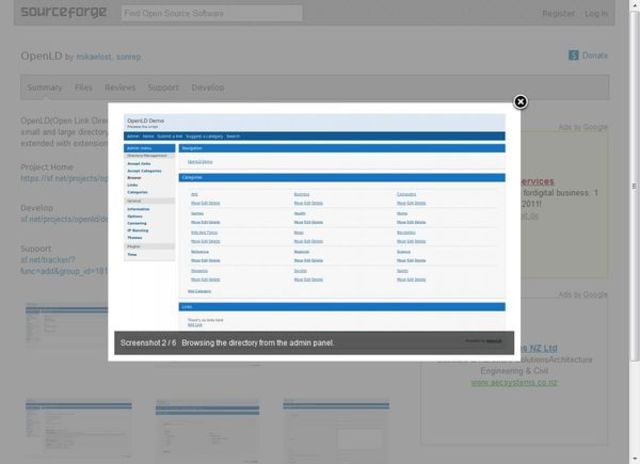Open the OpenLD project title
640x464 pixels.
coord(41,56)
